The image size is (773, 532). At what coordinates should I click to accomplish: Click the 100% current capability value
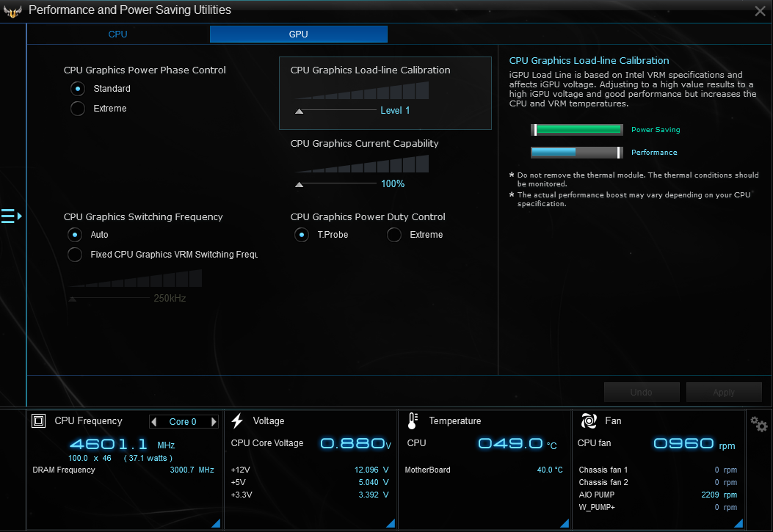tap(393, 183)
